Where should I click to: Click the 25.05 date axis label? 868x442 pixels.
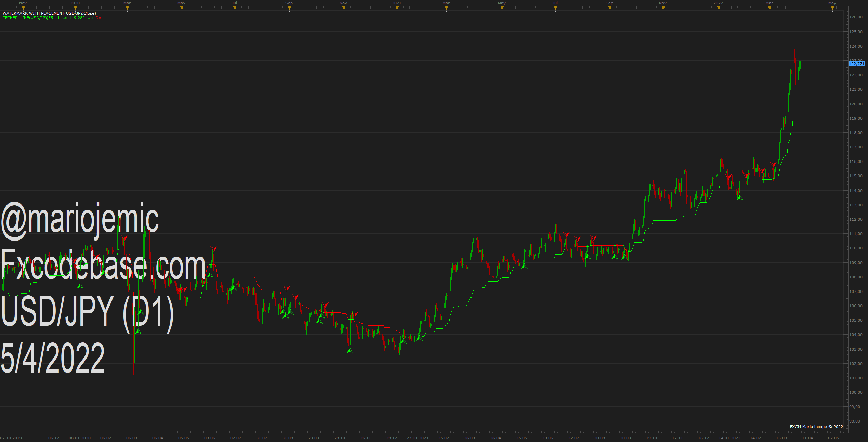[522, 438]
